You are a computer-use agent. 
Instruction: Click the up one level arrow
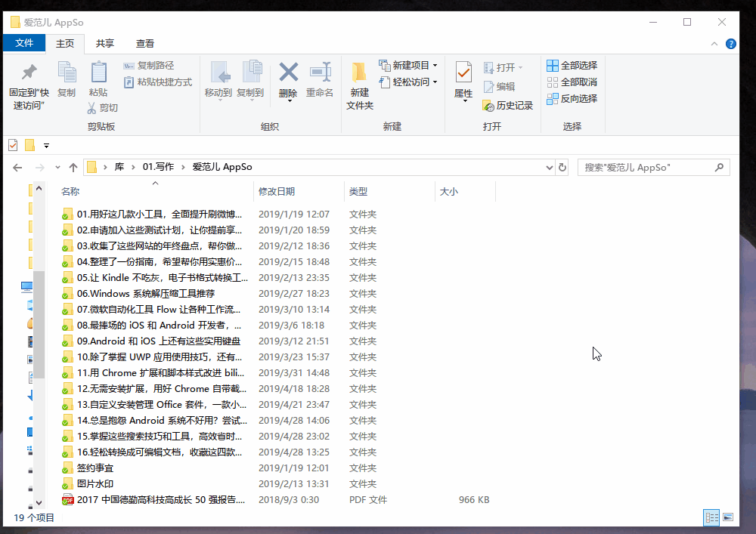(x=73, y=168)
